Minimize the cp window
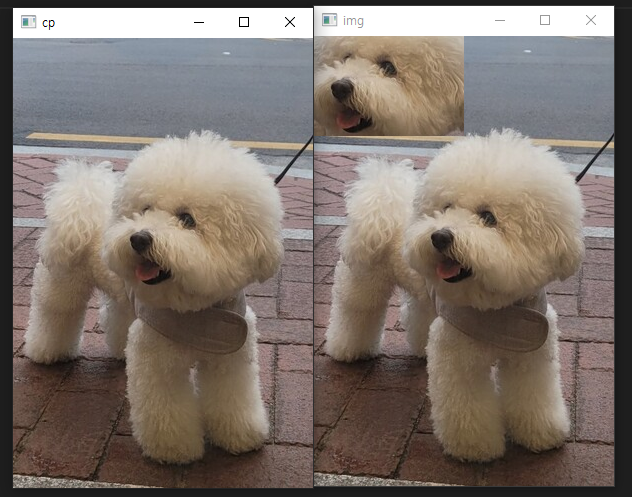 point(199,22)
